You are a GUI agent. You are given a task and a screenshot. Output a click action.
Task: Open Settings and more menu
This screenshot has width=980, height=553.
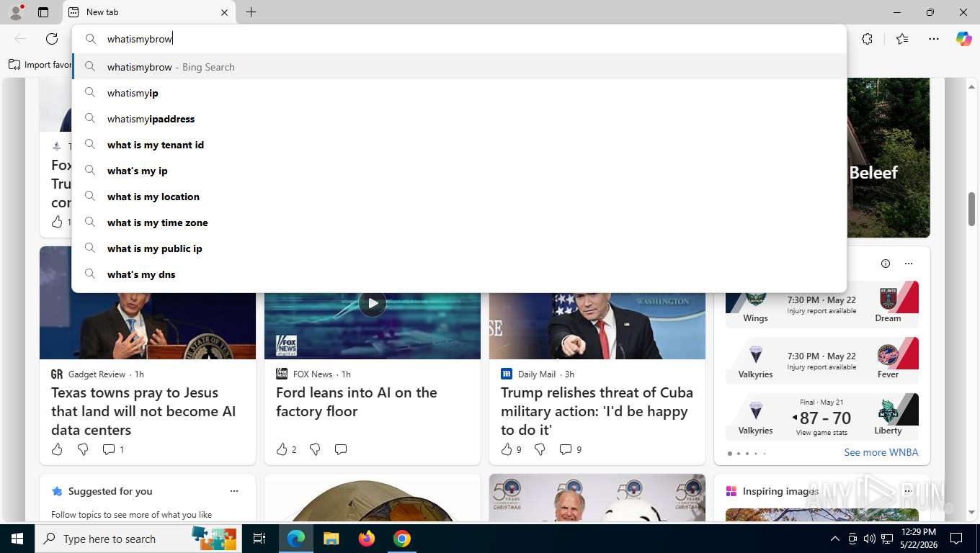[x=934, y=39]
